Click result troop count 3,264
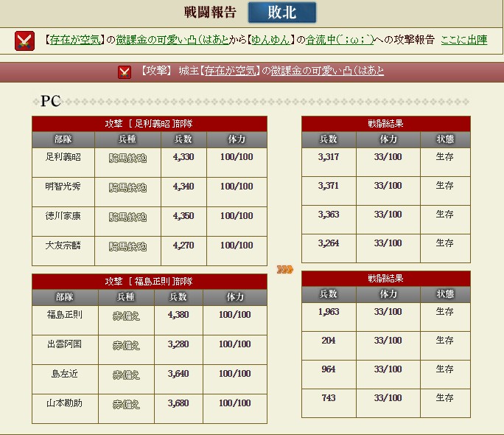The image size is (504, 435). point(329,243)
